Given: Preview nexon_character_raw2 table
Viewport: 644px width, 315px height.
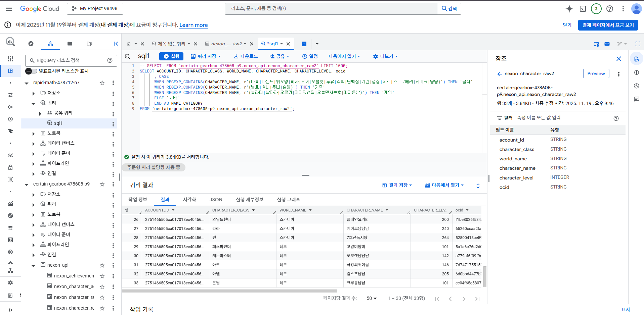Looking at the screenshot, I should coord(596,74).
